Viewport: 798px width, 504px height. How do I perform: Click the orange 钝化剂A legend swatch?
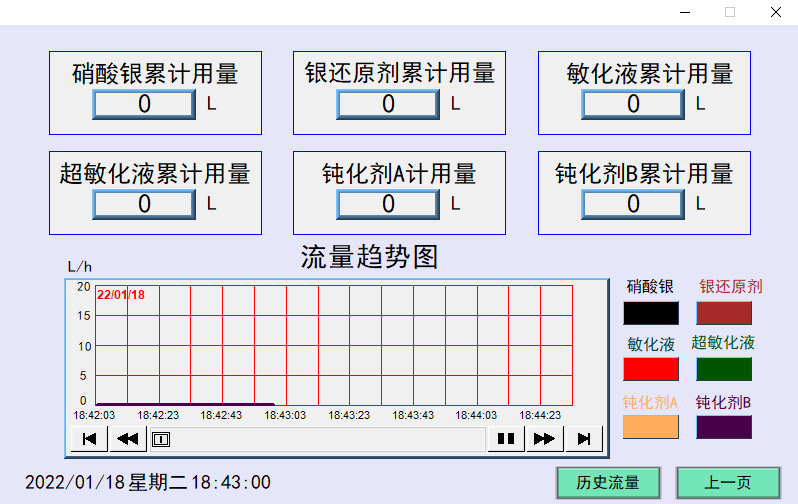click(x=651, y=427)
